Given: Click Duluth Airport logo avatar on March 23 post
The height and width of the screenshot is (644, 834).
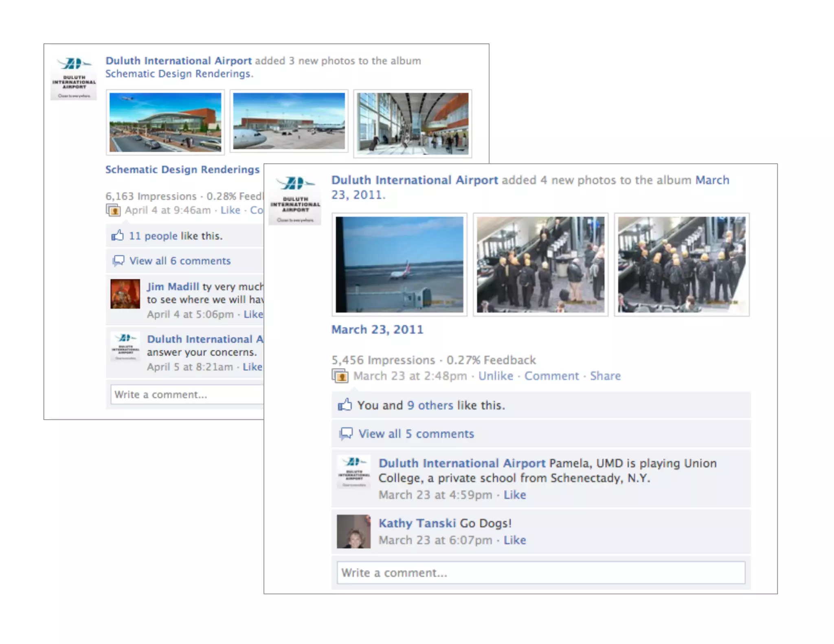Looking at the screenshot, I should [x=295, y=199].
